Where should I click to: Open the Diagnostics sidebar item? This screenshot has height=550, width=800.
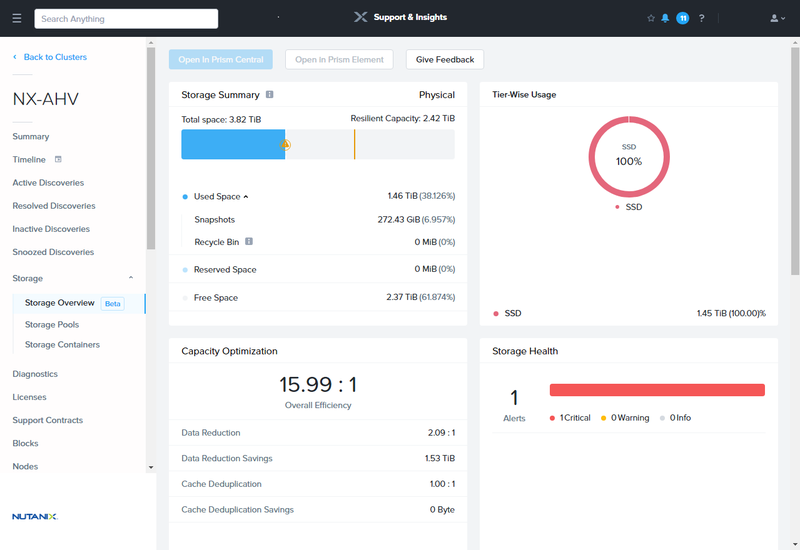point(35,374)
